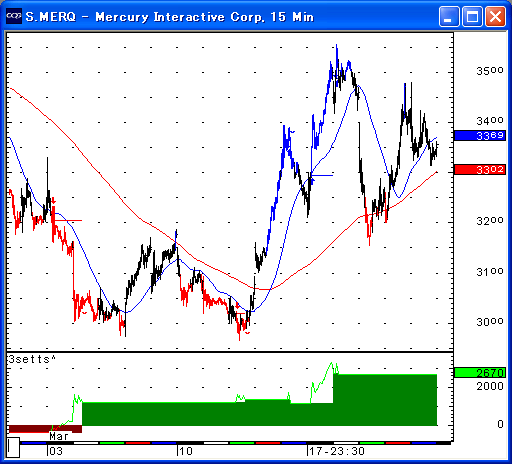Select the 3setts^ study label
Viewport: 512px width, 464px height.
[x=32, y=359]
